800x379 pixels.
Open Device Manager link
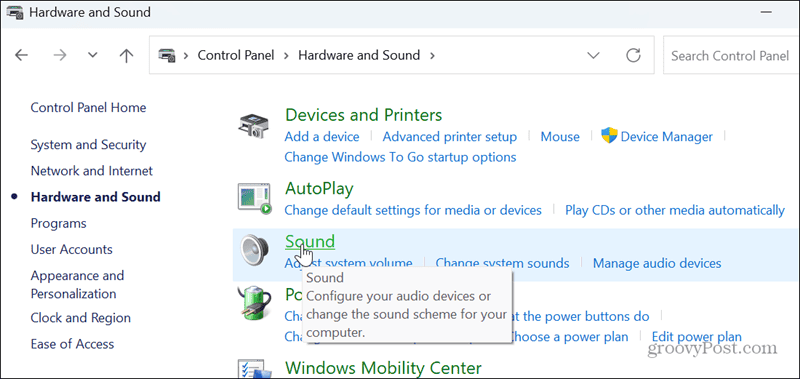pyautogui.click(x=666, y=137)
